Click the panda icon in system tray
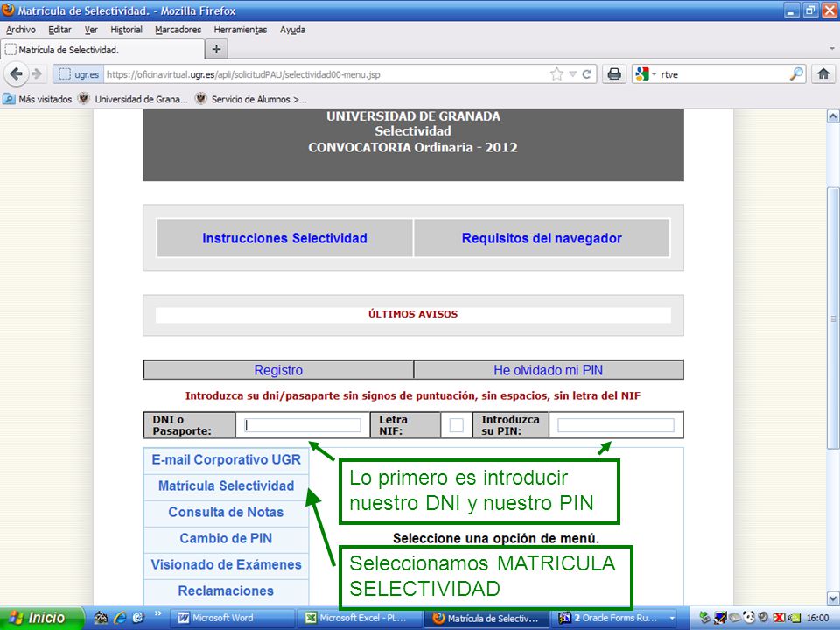The height and width of the screenshot is (630, 840). pyautogui.click(x=749, y=618)
